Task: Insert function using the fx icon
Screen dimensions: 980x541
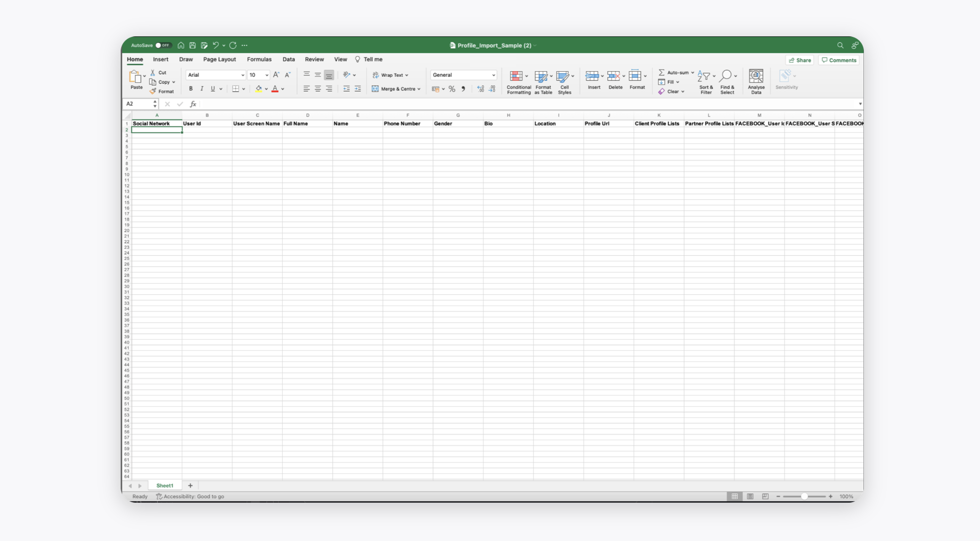Action: point(193,104)
